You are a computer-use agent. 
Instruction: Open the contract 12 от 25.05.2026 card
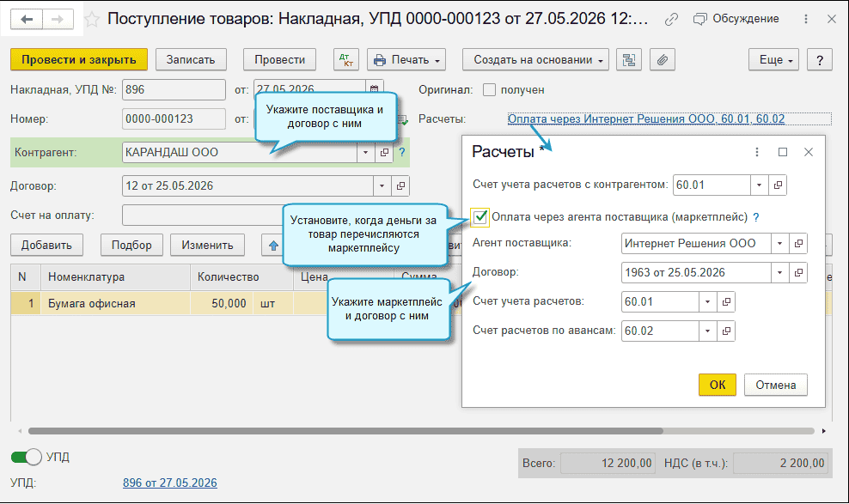point(400,186)
